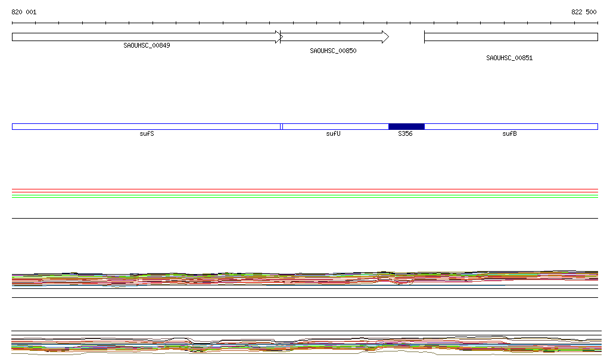Click the 820 001 start coordinate
The height and width of the screenshot is (364, 610).
[24, 12]
